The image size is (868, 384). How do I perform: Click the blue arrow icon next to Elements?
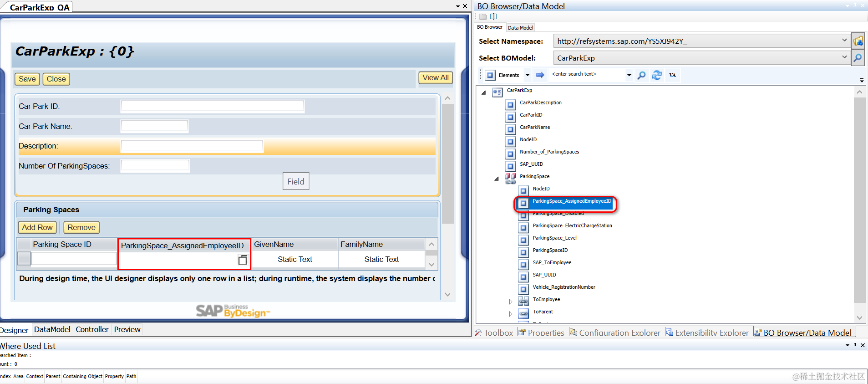[540, 75]
